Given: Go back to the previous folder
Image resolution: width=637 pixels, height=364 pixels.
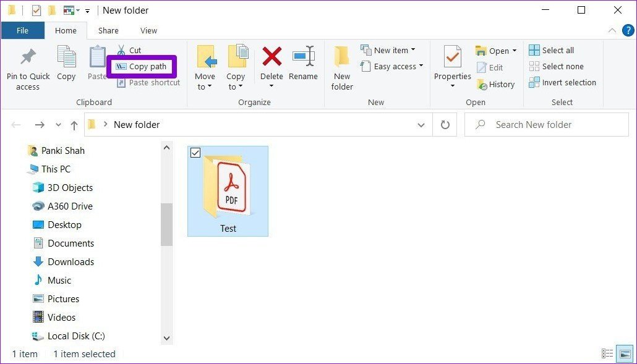Looking at the screenshot, I should click(x=16, y=125).
